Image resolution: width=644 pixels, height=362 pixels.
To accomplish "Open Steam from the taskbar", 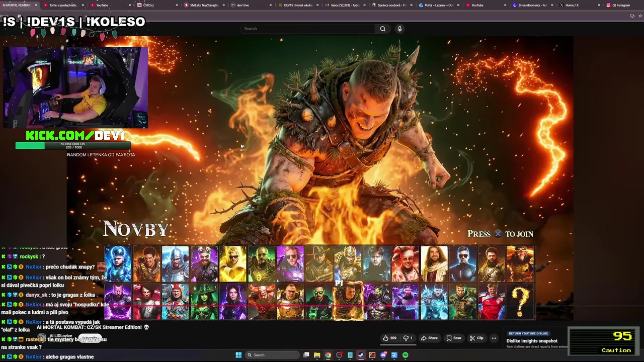I will (361, 355).
